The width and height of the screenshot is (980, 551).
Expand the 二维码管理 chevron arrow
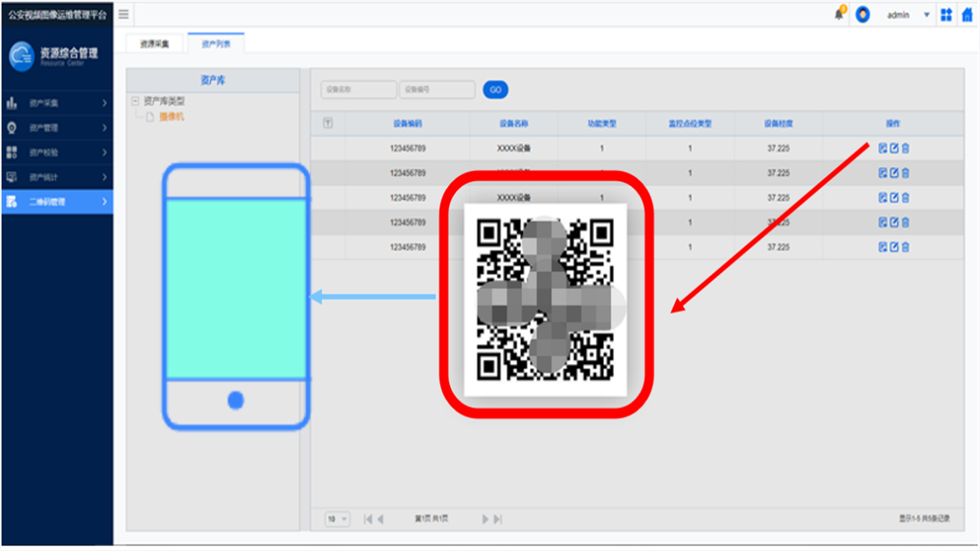pos(105,202)
